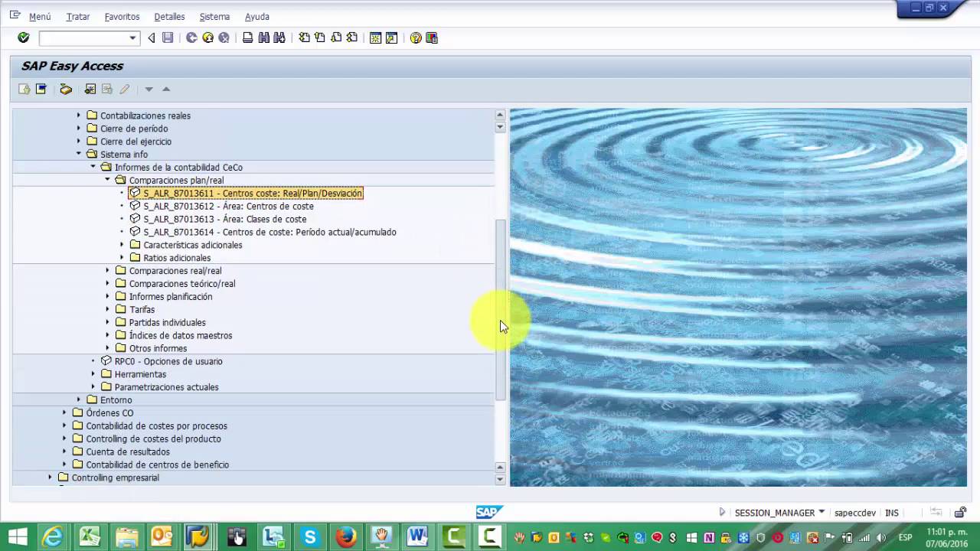Click the SAP Menu icon

(x=41, y=90)
